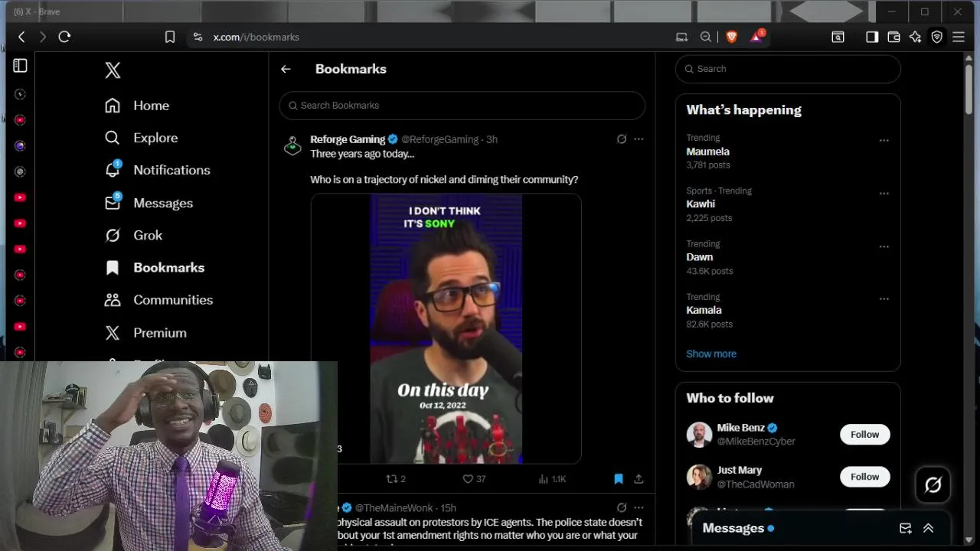Open Grok explain icon on Reforge Gaming post
The image size is (980, 551).
click(x=622, y=139)
